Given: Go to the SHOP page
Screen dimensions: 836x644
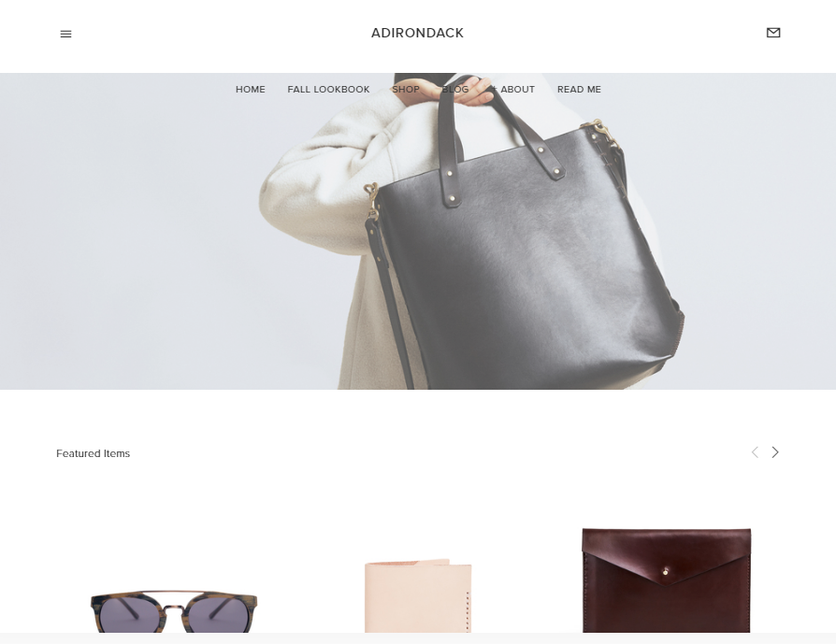Looking at the screenshot, I should pyautogui.click(x=406, y=89).
